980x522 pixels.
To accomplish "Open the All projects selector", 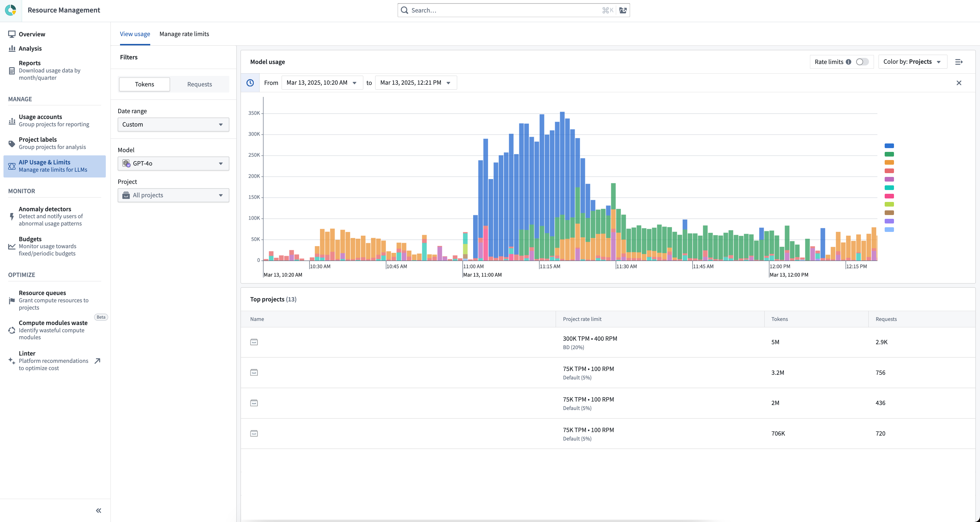I will click(x=173, y=195).
